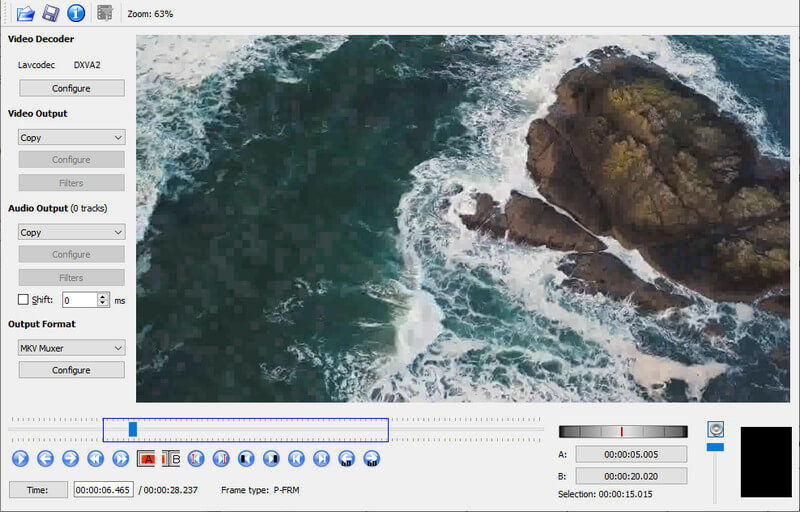
Task: Click the film-strip icon in top toolbar
Action: (x=105, y=13)
